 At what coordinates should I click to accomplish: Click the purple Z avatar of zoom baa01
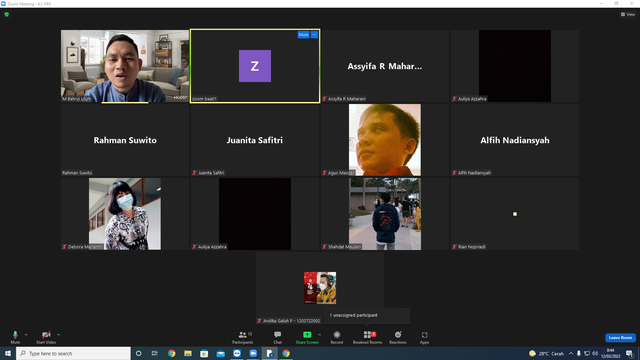[x=255, y=66]
